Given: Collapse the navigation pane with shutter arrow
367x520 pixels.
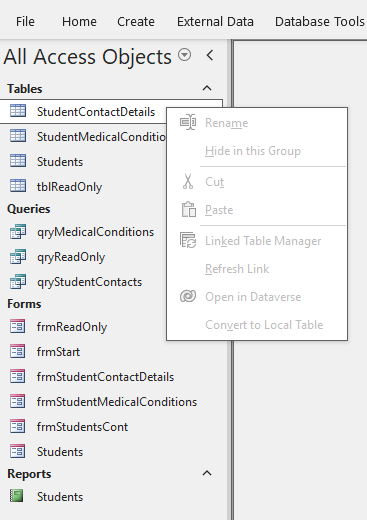Looking at the screenshot, I should pos(210,55).
